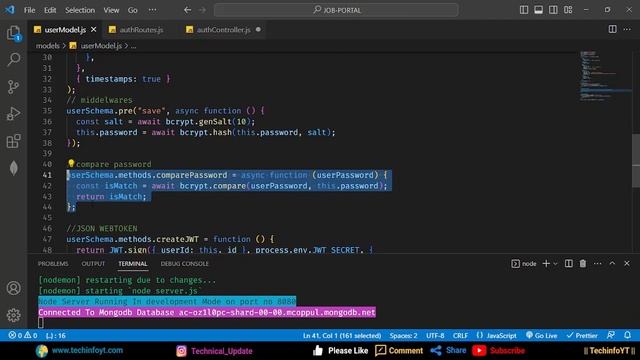Screen dimensions: 640x360
Task: Click the JOB-PORTAL command center search box
Action: pos(336,10)
